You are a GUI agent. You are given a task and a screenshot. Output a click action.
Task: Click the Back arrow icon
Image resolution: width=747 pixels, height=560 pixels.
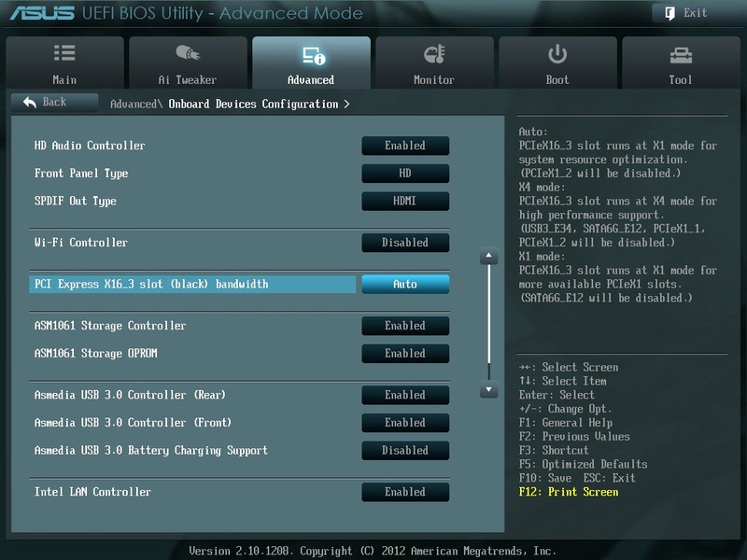30,102
